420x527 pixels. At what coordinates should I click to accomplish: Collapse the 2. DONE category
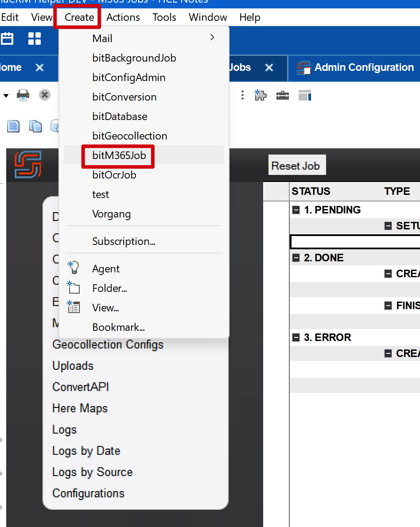pos(296,258)
